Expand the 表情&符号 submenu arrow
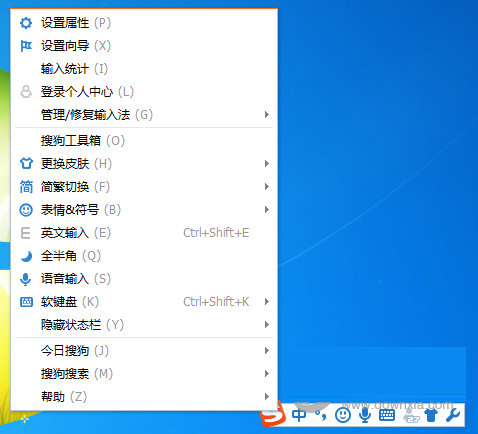Viewport: 478px width, 434px height. pos(266,210)
